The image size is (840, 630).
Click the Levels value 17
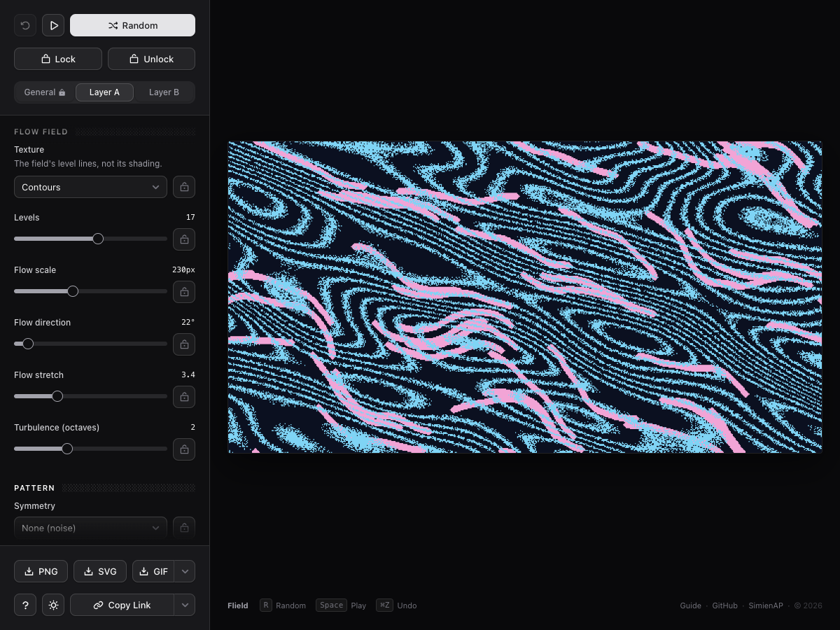tap(190, 217)
